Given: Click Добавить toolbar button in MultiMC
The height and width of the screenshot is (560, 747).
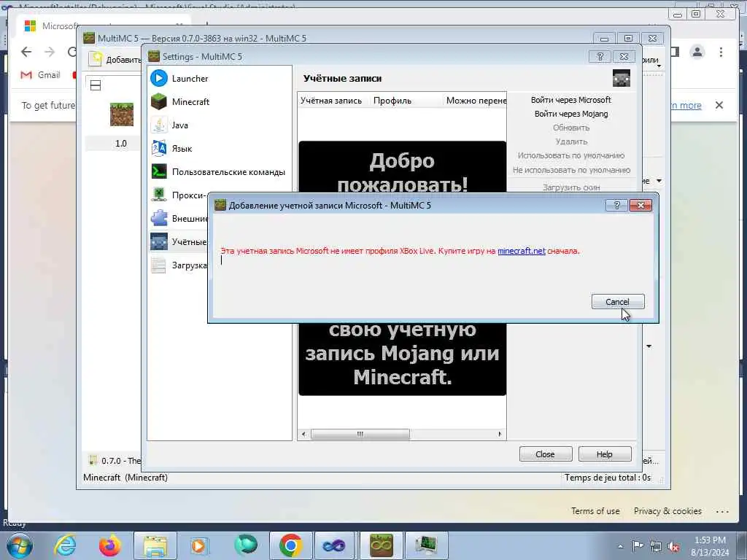Looking at the screenshot, I should point(115,59).
